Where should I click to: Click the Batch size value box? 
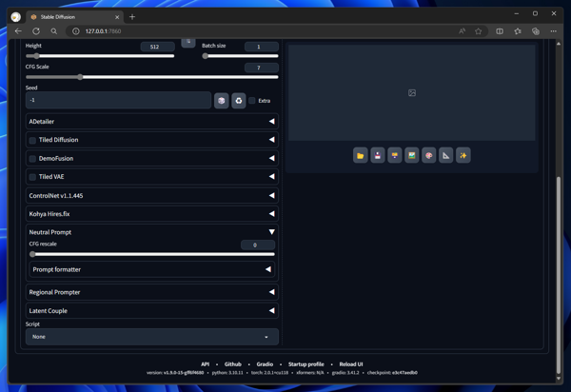pos(262,47)
